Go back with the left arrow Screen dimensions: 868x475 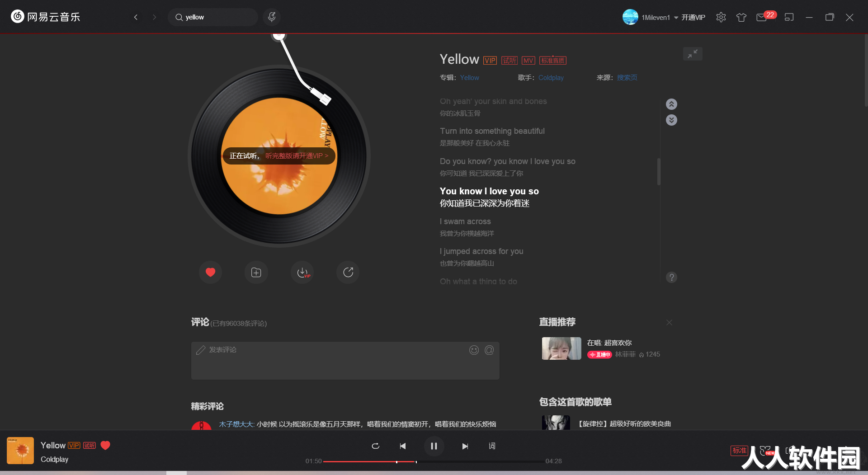point(136,17)
